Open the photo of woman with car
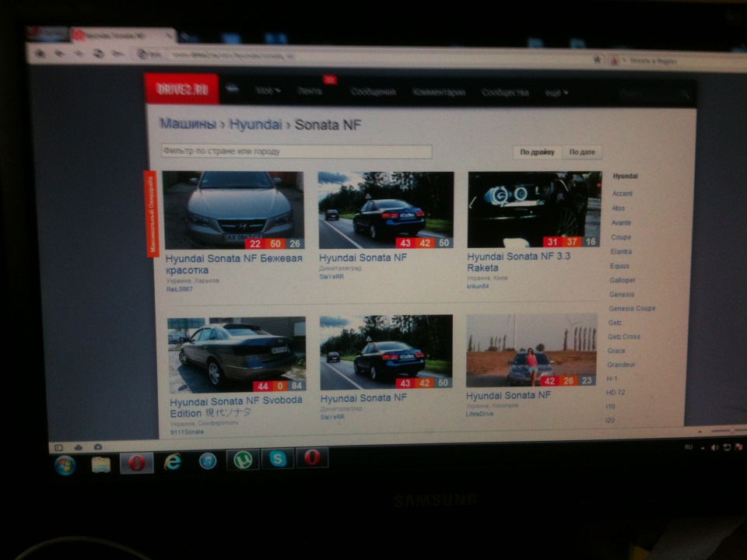Viewport: 747px width, 560px height. pos(531,350)
